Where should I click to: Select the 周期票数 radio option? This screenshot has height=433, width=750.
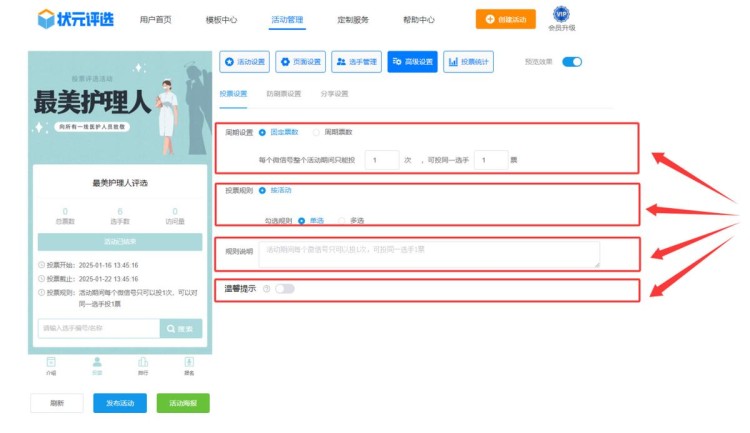click(x=317, y=132)
